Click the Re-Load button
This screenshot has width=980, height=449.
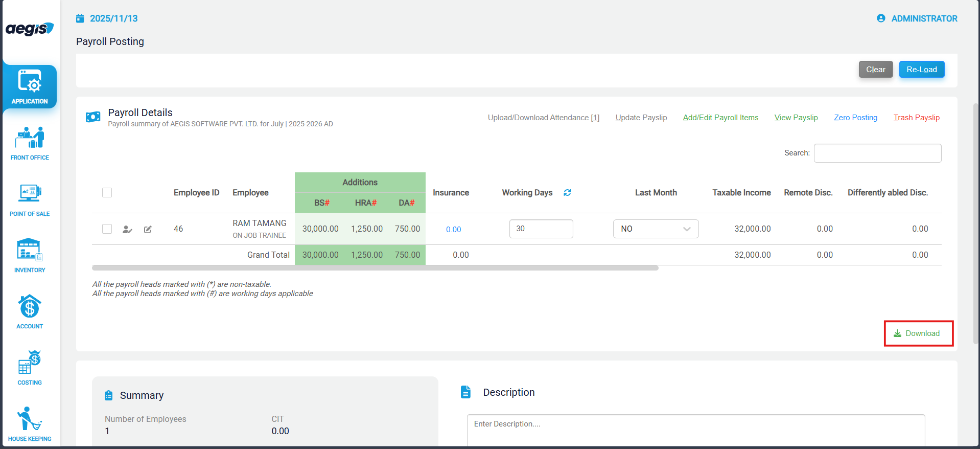[921, 70]
